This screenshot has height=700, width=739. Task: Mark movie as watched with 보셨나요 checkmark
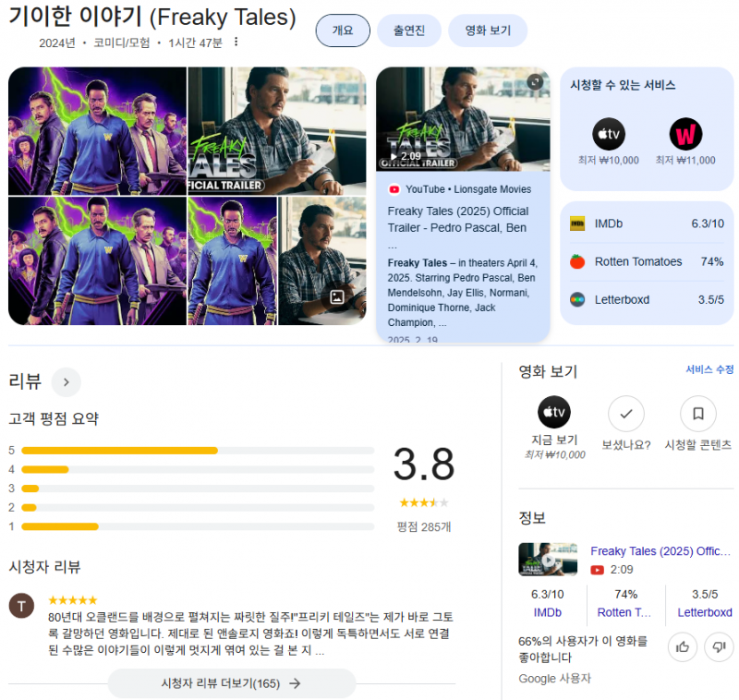coord(626,414)
